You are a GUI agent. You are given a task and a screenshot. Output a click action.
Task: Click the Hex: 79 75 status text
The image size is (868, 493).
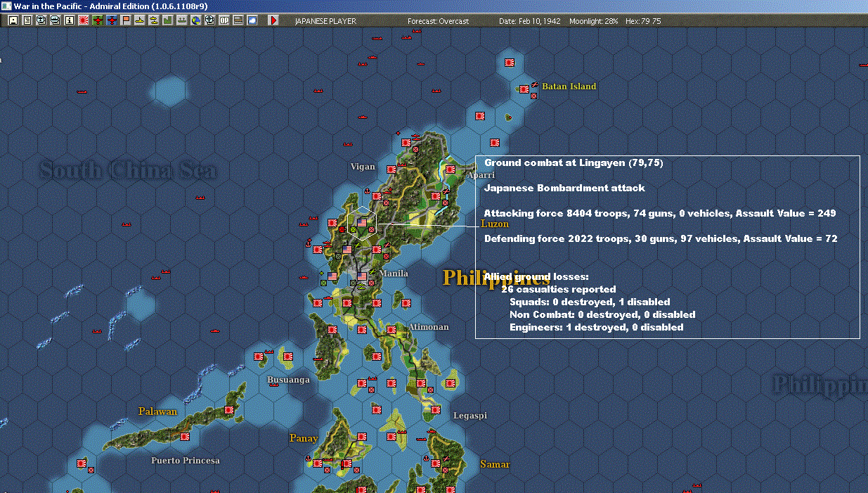click(642, 21)
